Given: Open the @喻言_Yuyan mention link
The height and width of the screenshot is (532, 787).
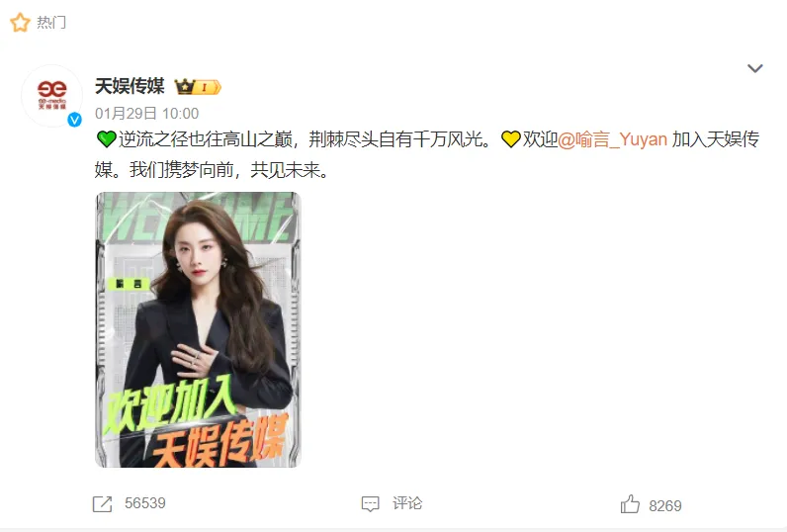Looking at the screenshot, I should point(612,139).
